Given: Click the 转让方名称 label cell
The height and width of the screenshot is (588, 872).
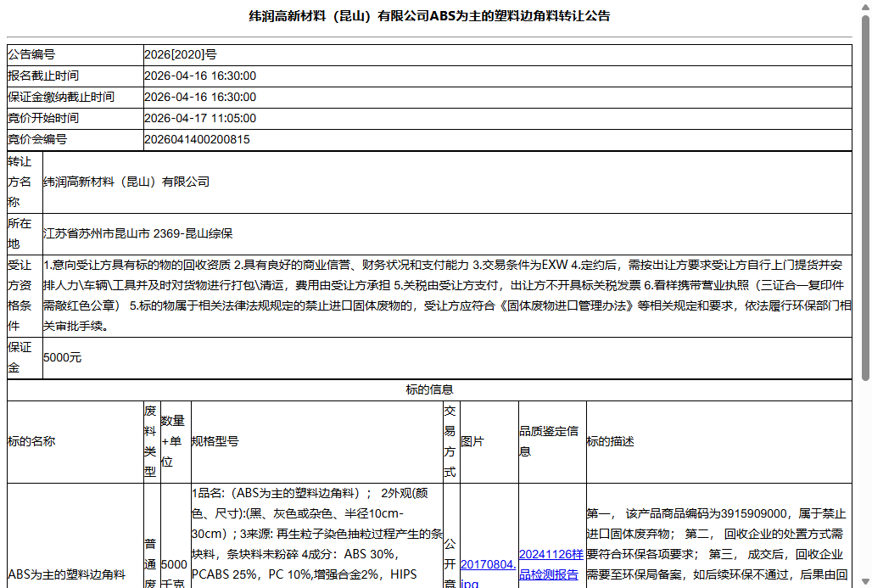Looking at the screenshot, I should tap(25, 182).
